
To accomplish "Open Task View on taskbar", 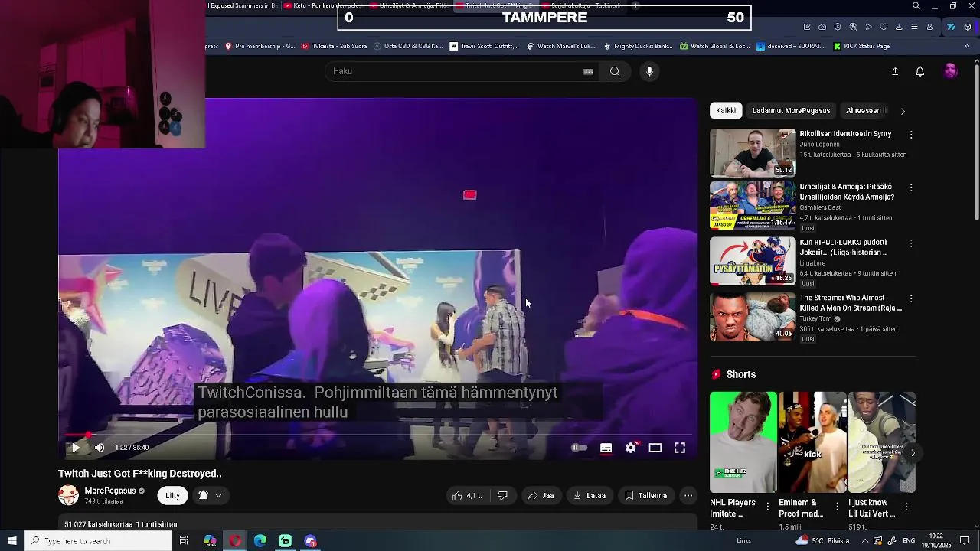I will (184, 541).
